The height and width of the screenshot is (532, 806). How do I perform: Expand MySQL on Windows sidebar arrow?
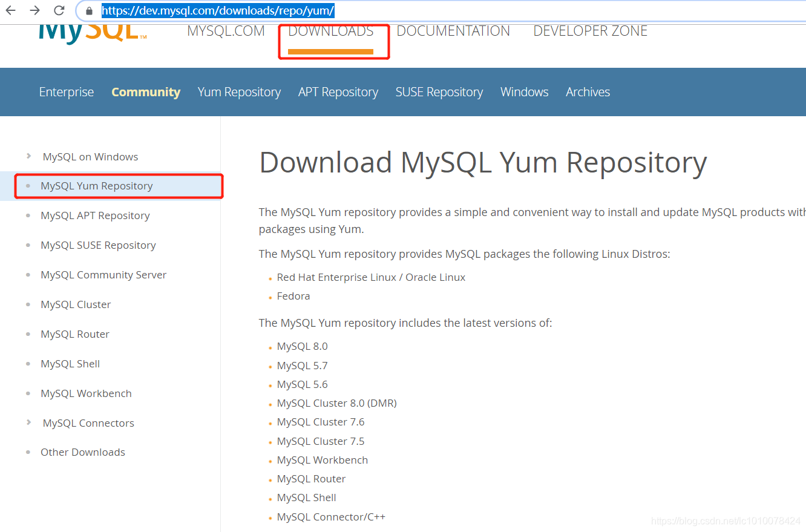pos(28,156)
